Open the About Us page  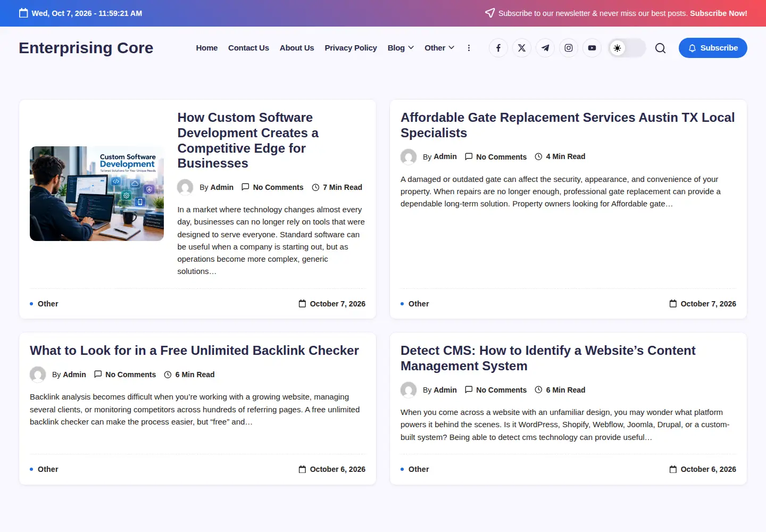[x=297, y=48]
